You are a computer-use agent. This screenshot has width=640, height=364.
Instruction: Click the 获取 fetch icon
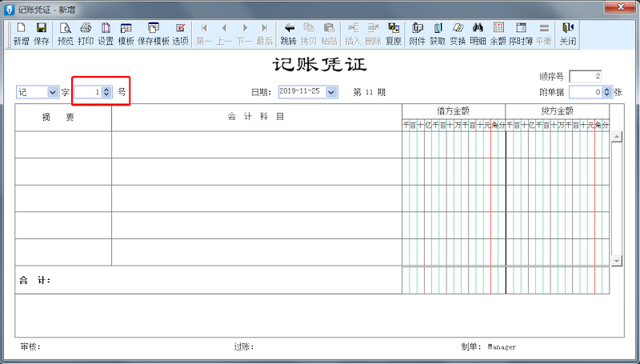(438, 34)
